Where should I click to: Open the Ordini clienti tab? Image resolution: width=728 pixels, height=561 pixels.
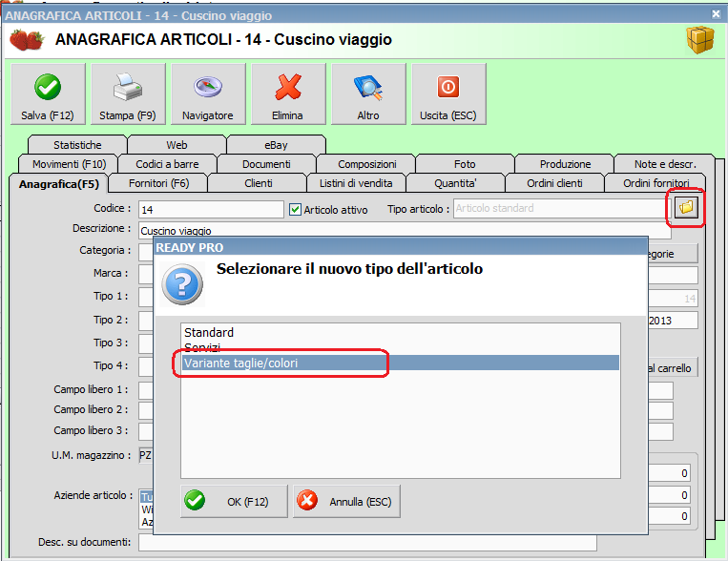554,183
